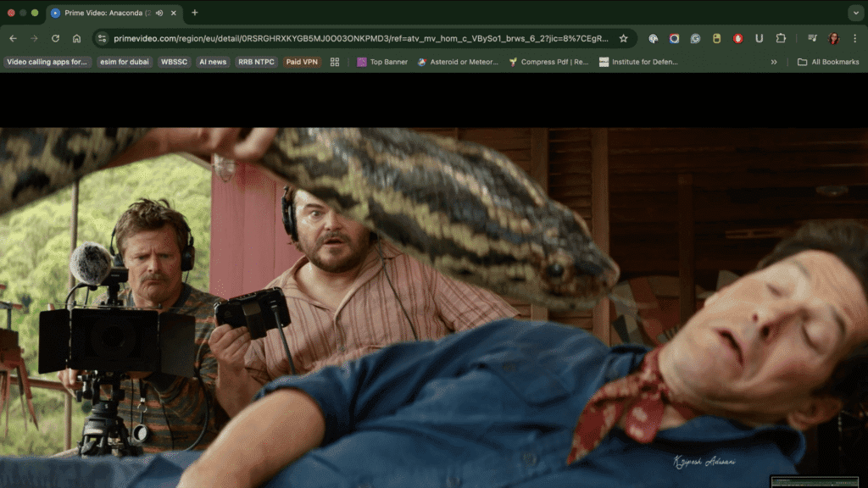Open the 'Paid VPN' bookmark
This screenshot has height=488, width=868.
(302, 62)
